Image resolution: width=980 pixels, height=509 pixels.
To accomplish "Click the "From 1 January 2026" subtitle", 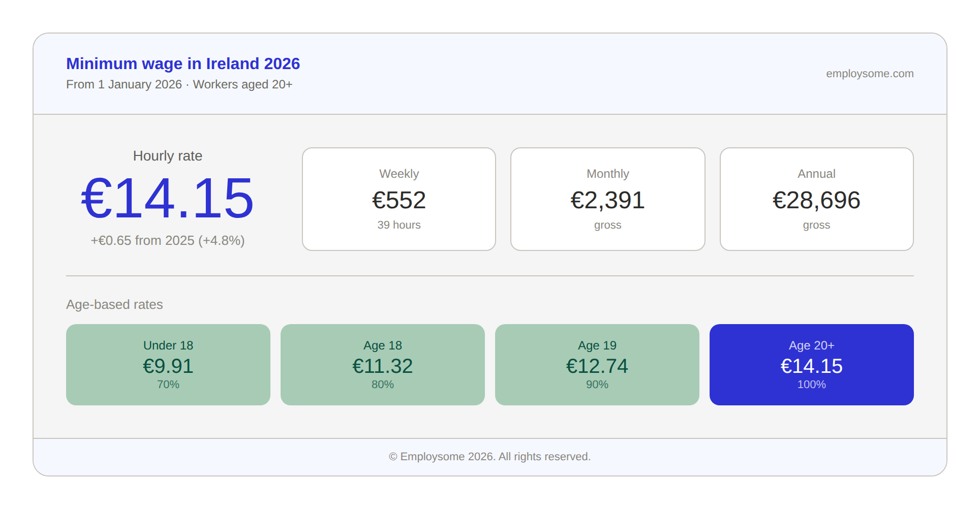I will [x=179, y=84].
